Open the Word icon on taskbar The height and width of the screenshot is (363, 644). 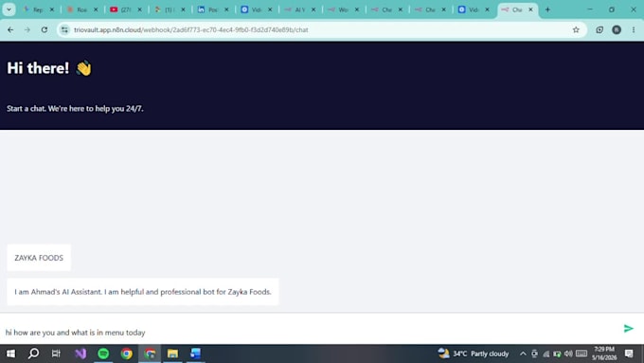pos(195,354)
